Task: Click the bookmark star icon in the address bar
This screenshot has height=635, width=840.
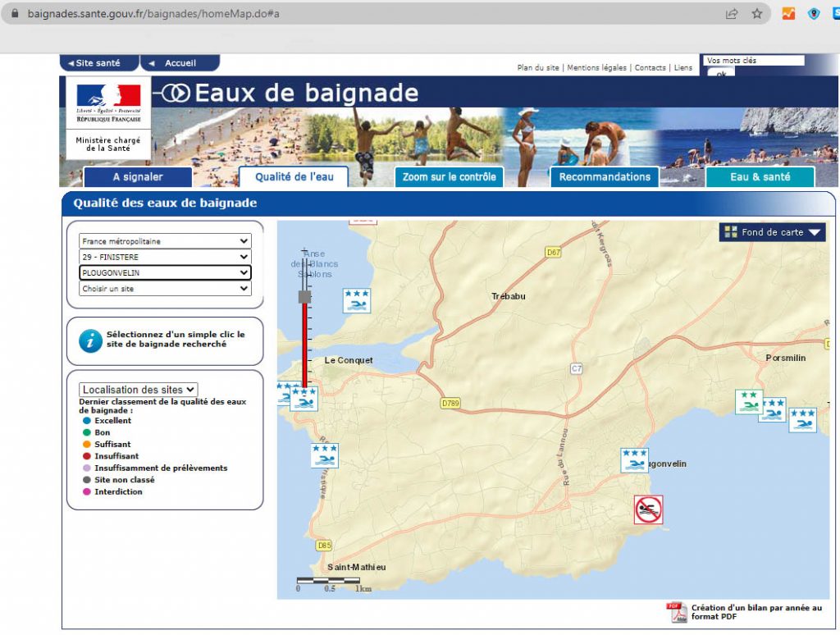Action: [757, 13]
